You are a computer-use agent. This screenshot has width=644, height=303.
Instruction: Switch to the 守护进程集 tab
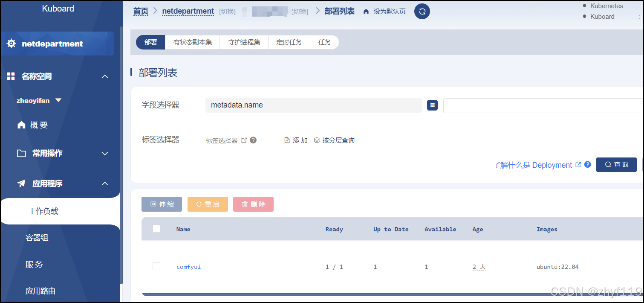244,42
